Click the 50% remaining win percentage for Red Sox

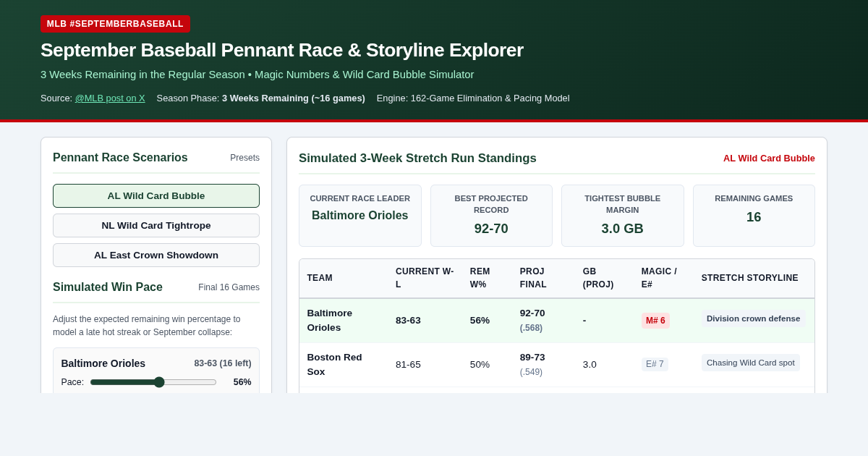(x=480, y=365)
